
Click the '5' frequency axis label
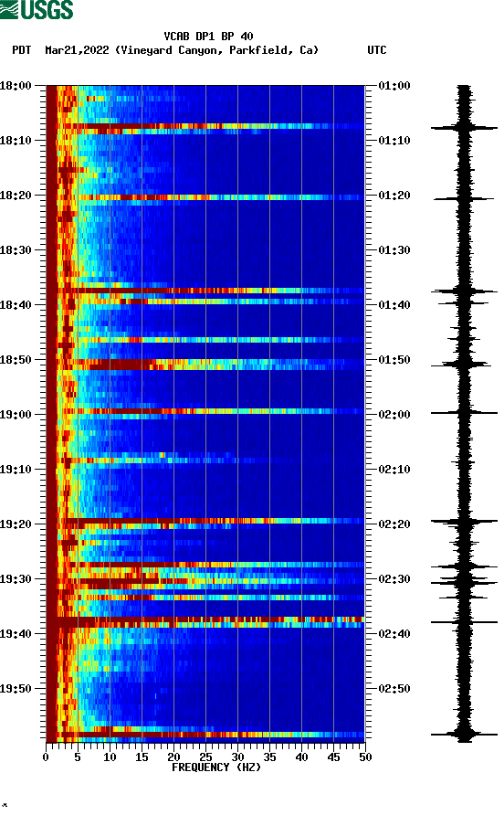[x=78, y=757]
